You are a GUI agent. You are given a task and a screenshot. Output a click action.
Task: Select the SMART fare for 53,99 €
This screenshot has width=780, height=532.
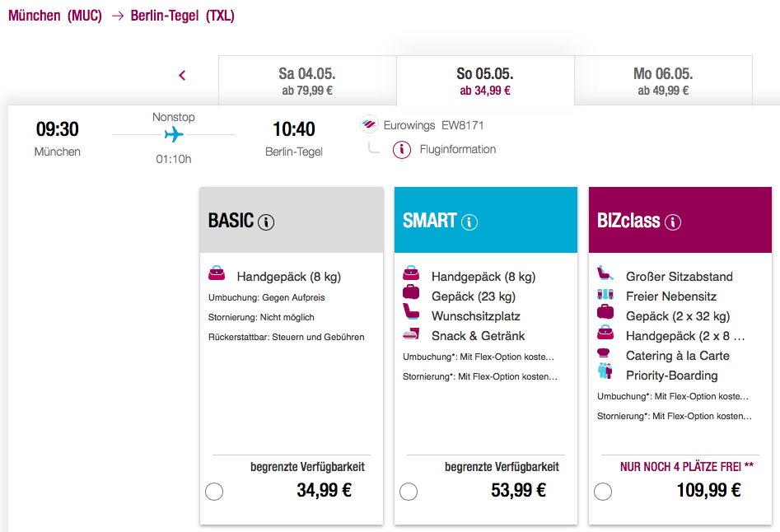(x=409, y=492)
